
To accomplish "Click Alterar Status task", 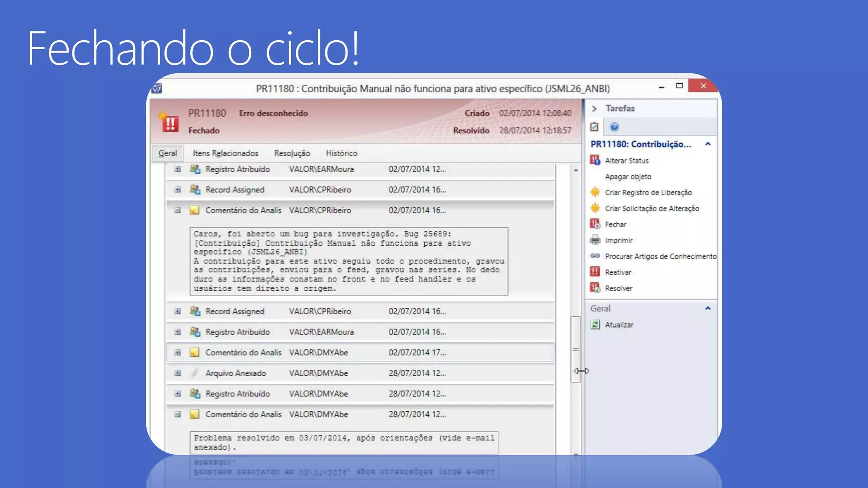I will pyautogui.click(x=627, y=161).
